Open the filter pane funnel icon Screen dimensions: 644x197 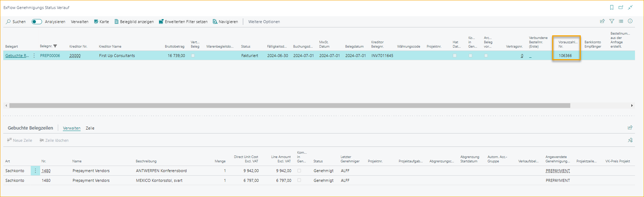point(611,21)
